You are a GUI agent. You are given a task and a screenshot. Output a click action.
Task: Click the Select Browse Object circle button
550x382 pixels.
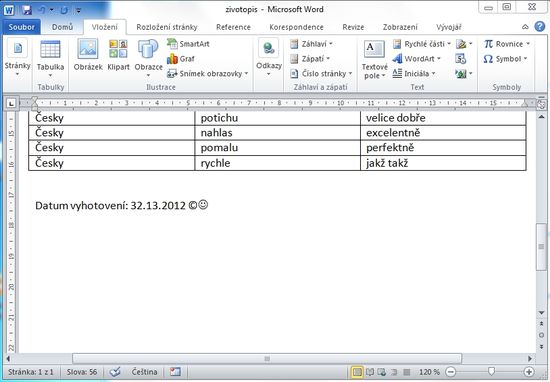tap(541, 335)
